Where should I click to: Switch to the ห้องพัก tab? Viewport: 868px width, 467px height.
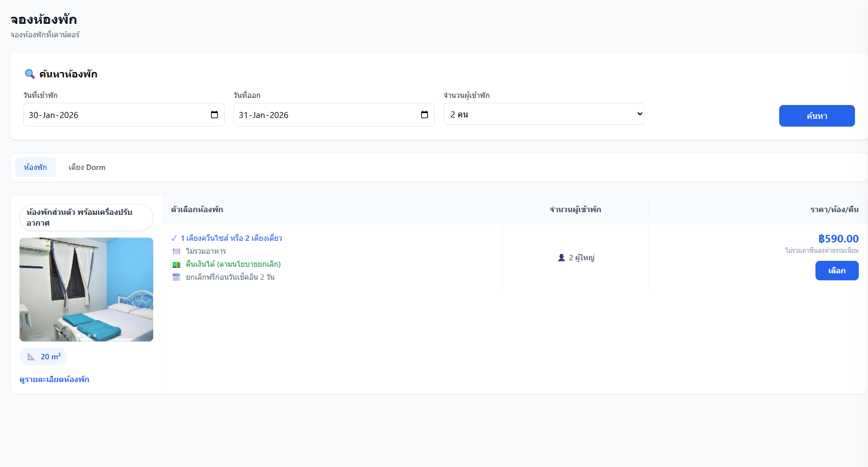[x=35, y=167]
